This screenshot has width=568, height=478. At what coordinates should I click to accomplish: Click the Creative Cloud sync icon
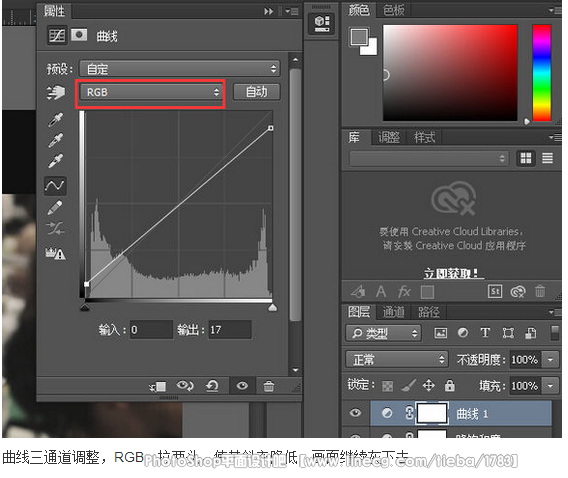pos(518,292)
